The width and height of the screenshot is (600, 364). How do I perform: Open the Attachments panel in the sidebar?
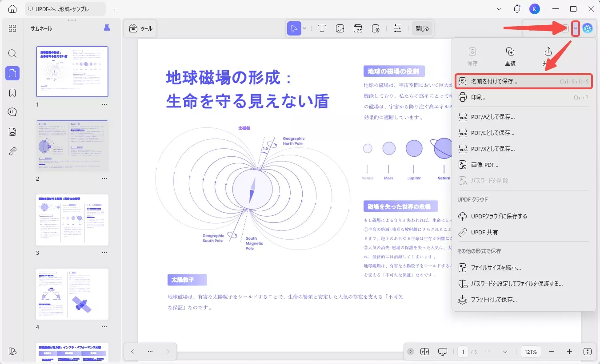(12, 151)
